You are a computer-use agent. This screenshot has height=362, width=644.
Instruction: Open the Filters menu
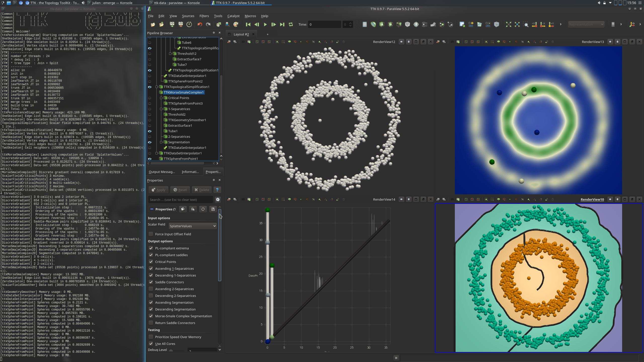pyautogui.click(x=204, y=16)
